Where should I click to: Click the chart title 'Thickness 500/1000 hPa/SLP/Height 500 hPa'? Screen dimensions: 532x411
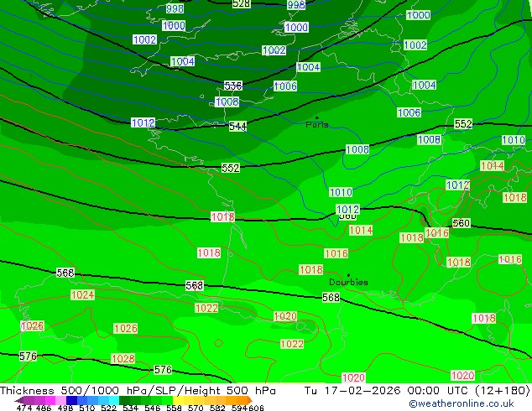click(138, 391)
